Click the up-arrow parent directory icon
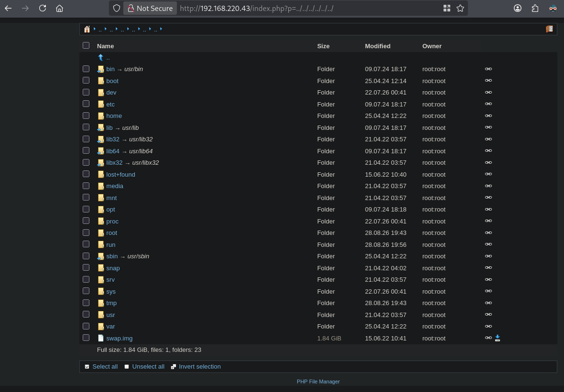The image size is (564, 392). (x=101, y=57)
